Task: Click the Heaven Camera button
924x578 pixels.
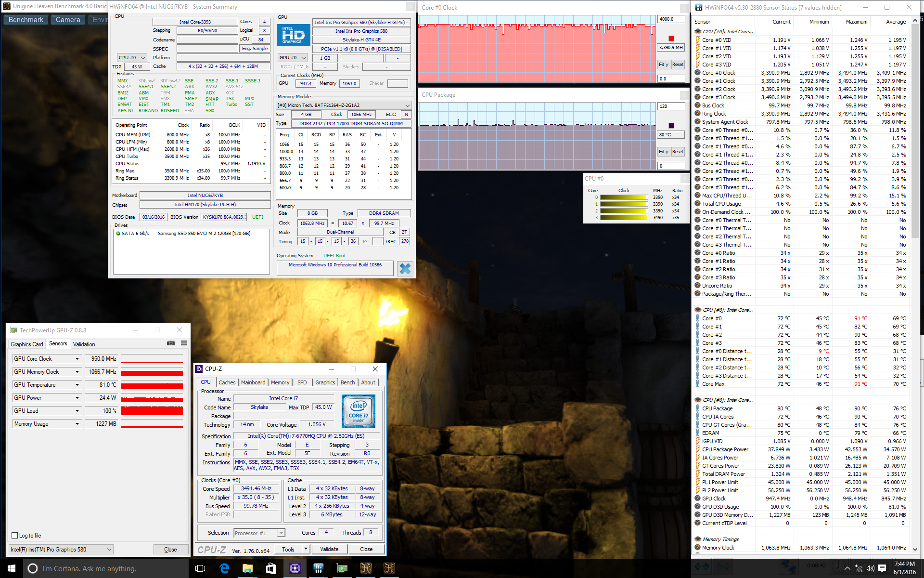Action: click(68, 20)
